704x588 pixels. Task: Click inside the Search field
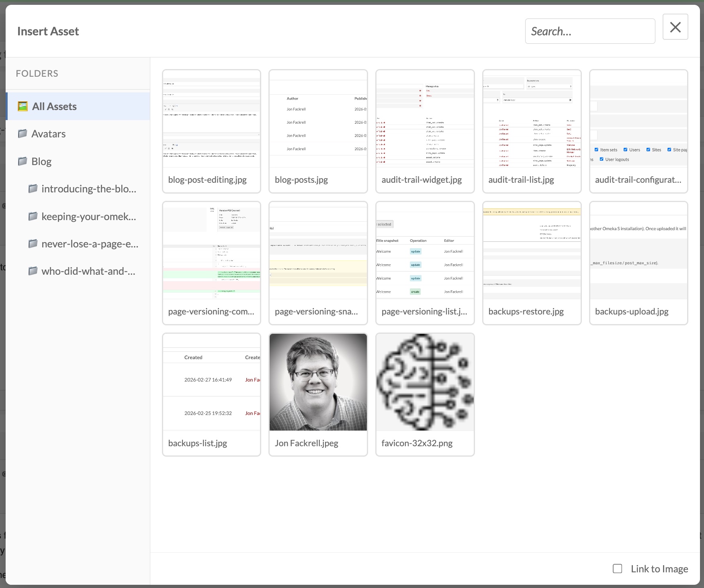click(589, 31)
